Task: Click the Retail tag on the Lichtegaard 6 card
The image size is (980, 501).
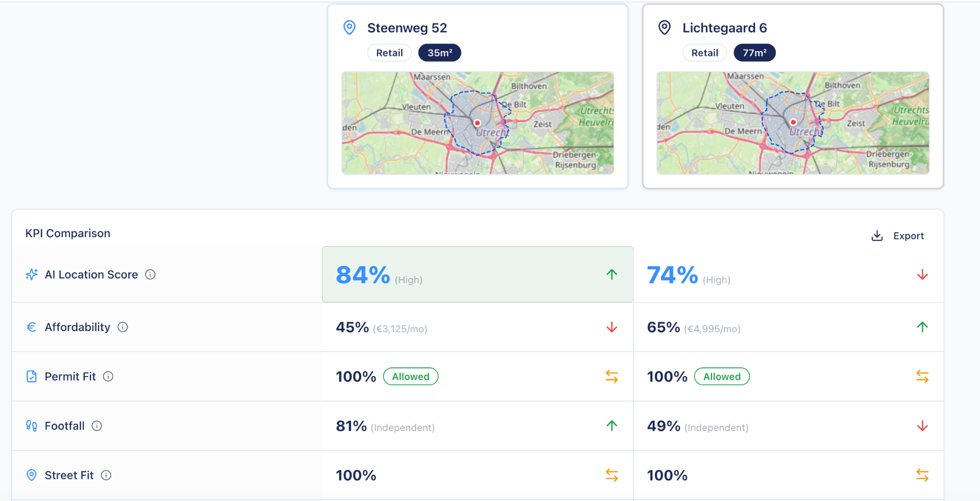Action: (705, 53)
